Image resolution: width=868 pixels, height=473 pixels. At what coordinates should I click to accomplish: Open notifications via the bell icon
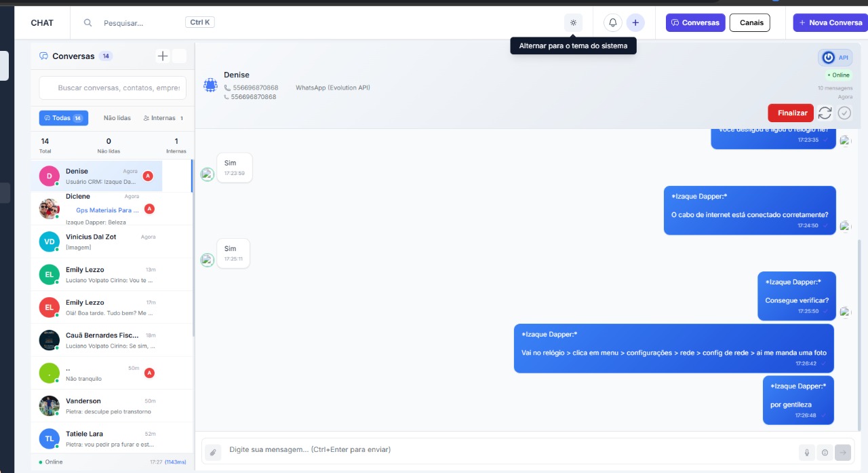pos(613,22)
